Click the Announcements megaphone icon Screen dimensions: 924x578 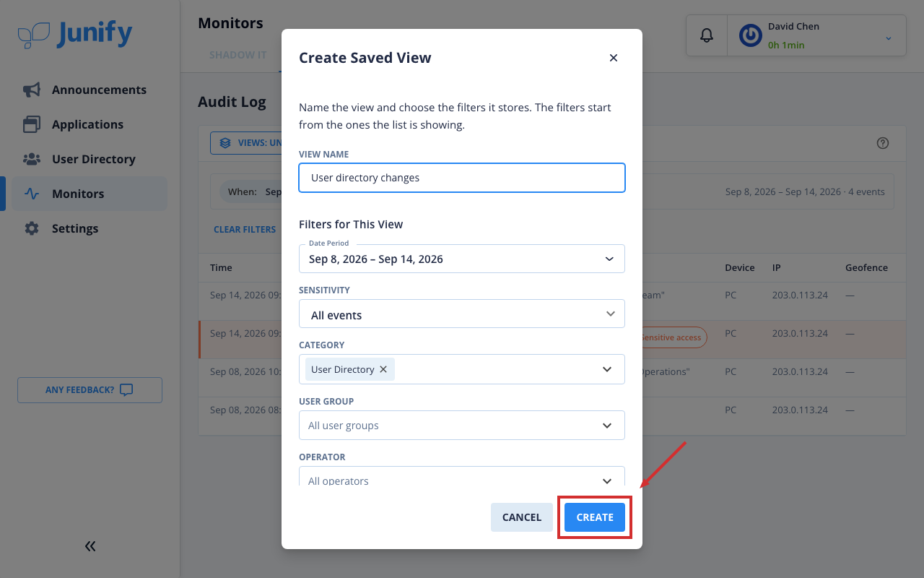(32, 90)
